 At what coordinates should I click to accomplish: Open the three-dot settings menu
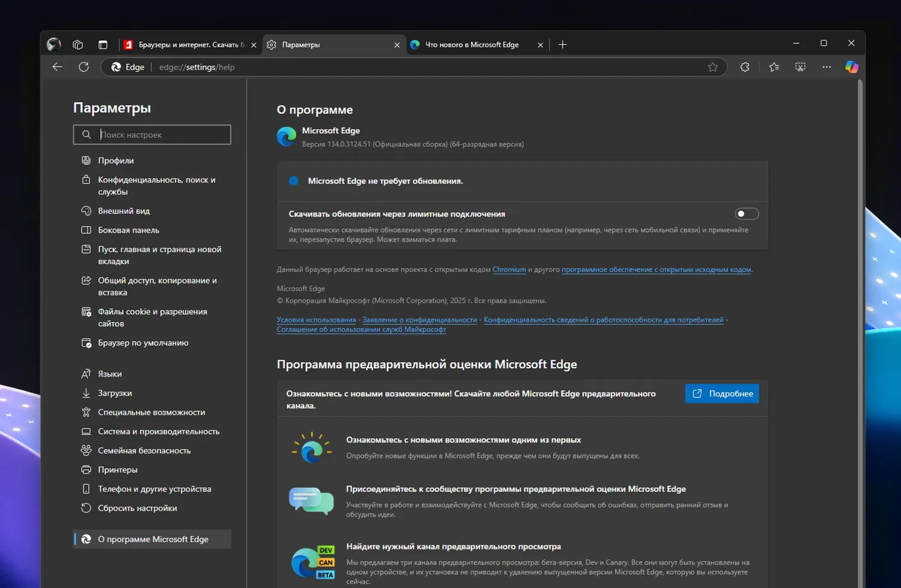(827, 67)
